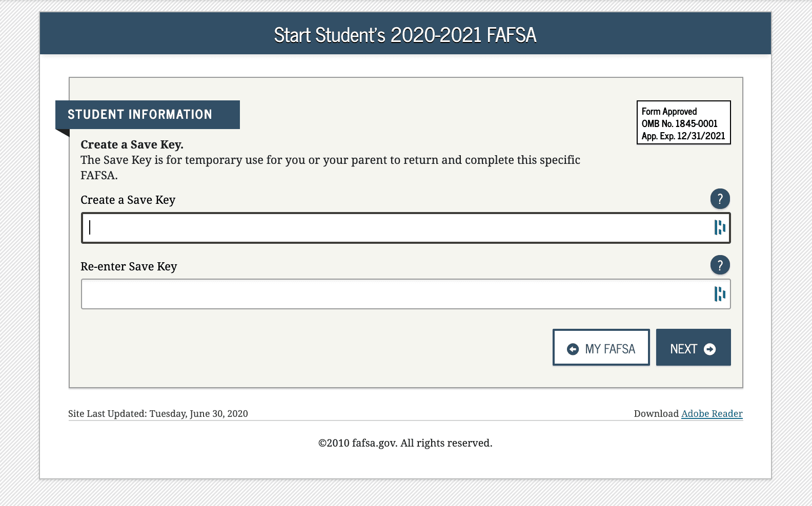This screenshot has height=506, width=812.
Task: Click the help icon for Create a Save Key
Action: [720, 199]
